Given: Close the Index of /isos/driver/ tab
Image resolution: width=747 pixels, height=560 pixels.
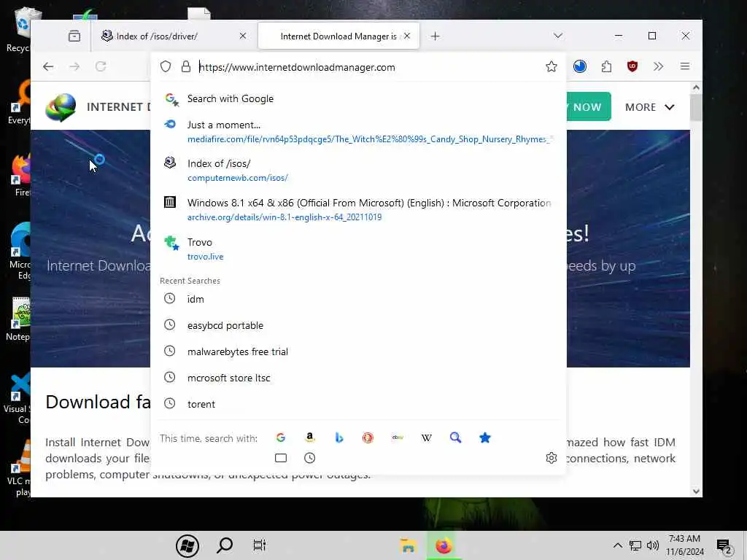Looking at the screenshot, I should [x=242, y=36].
